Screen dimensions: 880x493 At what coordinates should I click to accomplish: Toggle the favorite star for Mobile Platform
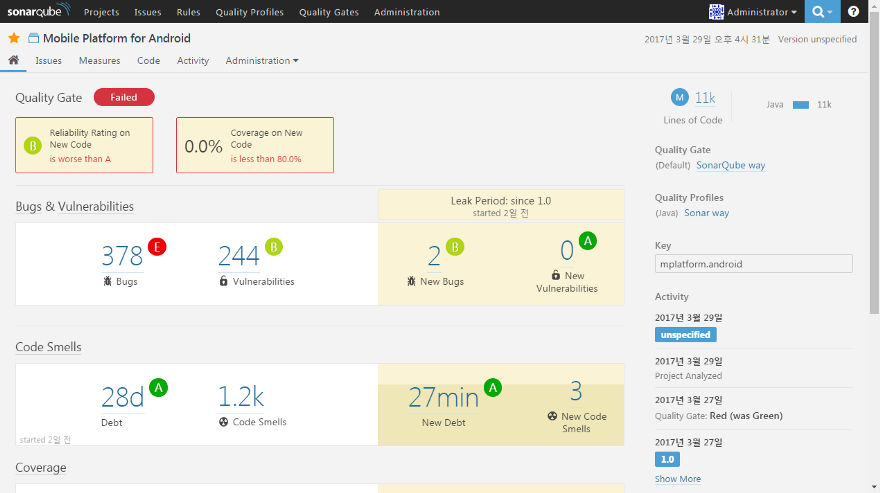click(14, 38)
